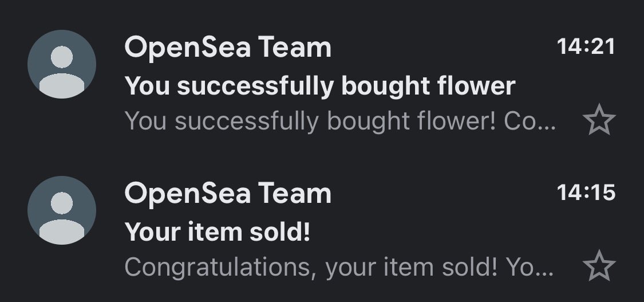
Task: Open the preview text 'You successfully bought flower! Co...'
Action: (340, 121)
